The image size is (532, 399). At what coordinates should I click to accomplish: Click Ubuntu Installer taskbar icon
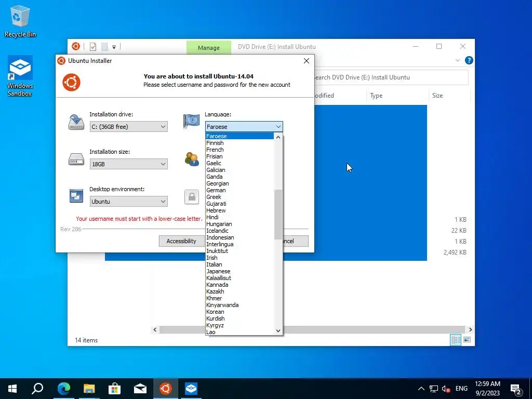166,389
